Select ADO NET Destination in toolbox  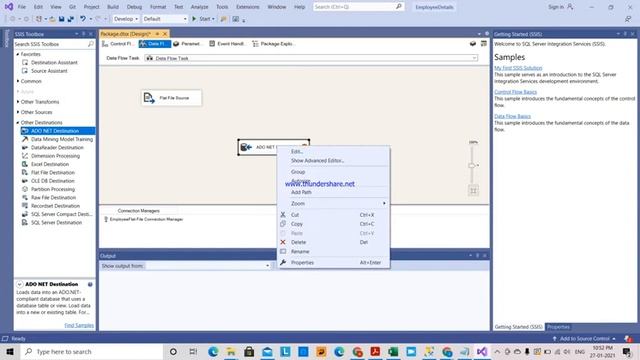click(58, 131)
